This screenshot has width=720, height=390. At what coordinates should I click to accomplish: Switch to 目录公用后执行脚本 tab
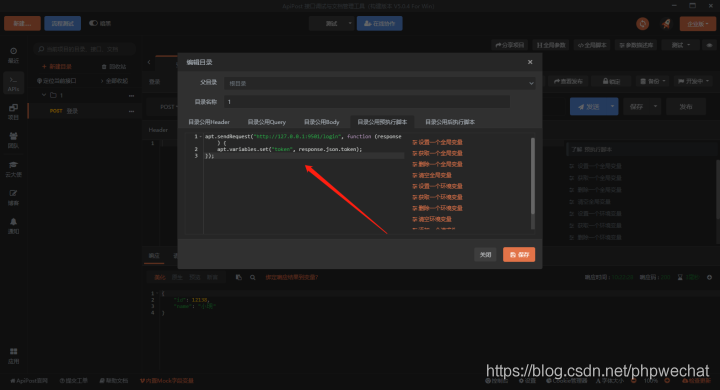point(450,122)
